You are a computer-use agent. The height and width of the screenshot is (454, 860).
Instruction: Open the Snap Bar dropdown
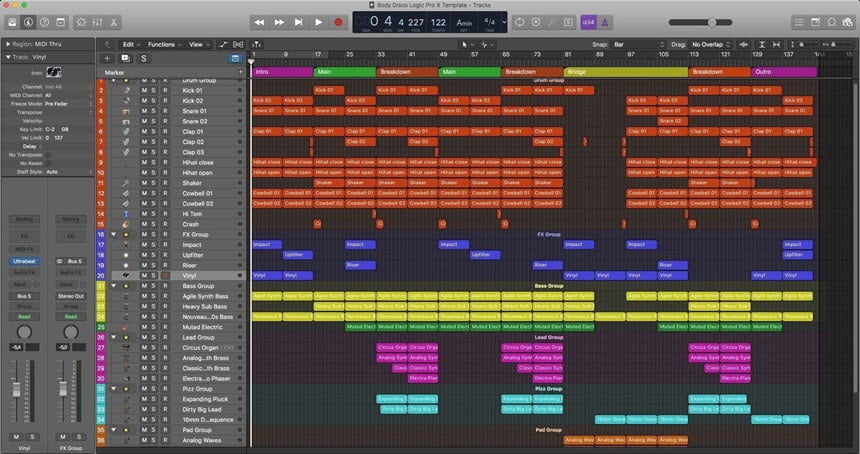click(639, 44)
